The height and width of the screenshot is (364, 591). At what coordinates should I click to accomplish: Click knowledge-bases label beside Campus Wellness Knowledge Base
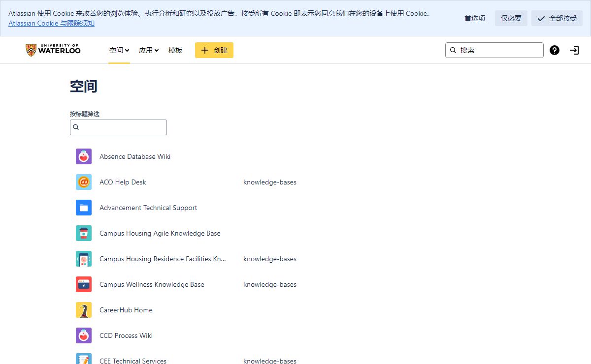270,284
